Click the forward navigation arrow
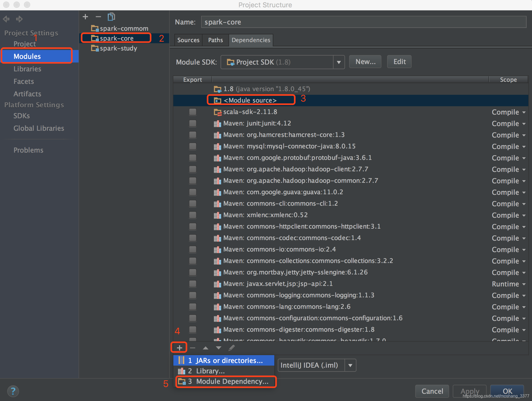 19,19
